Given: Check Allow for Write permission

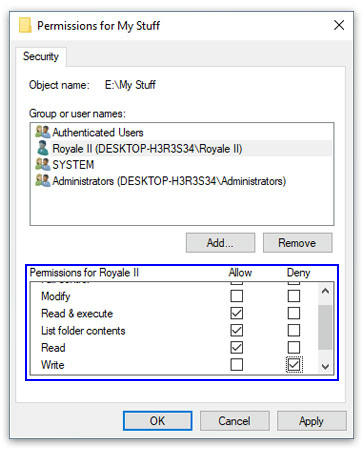Looking at the screenshot, I should (237, 365).
